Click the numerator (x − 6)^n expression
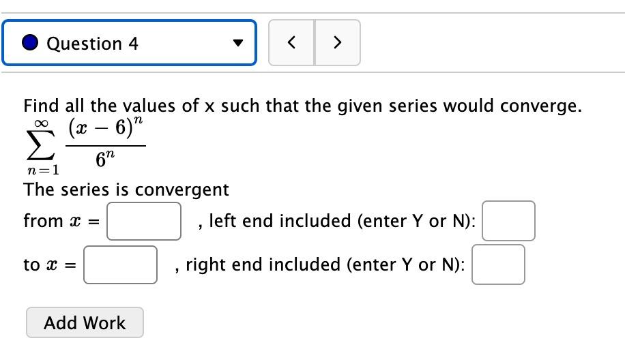This screenshot has height=364, width=625. [106, 130]
